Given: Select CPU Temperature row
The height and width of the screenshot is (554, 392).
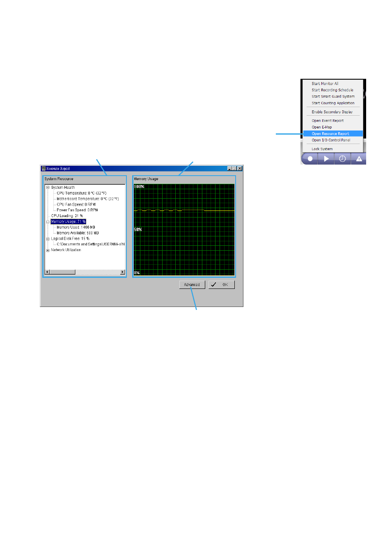Looking at the screenshot, I should pos(81,193).
